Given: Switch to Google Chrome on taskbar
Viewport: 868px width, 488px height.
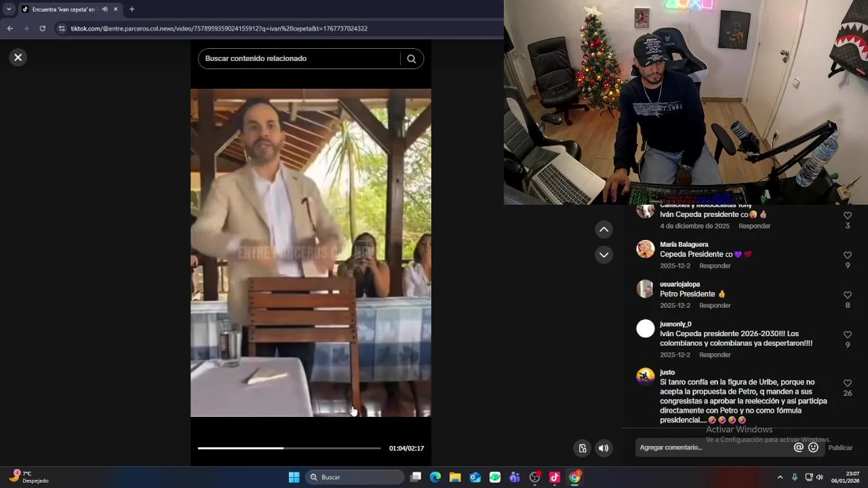Looking at the screenshot, I should click(574, 477).
